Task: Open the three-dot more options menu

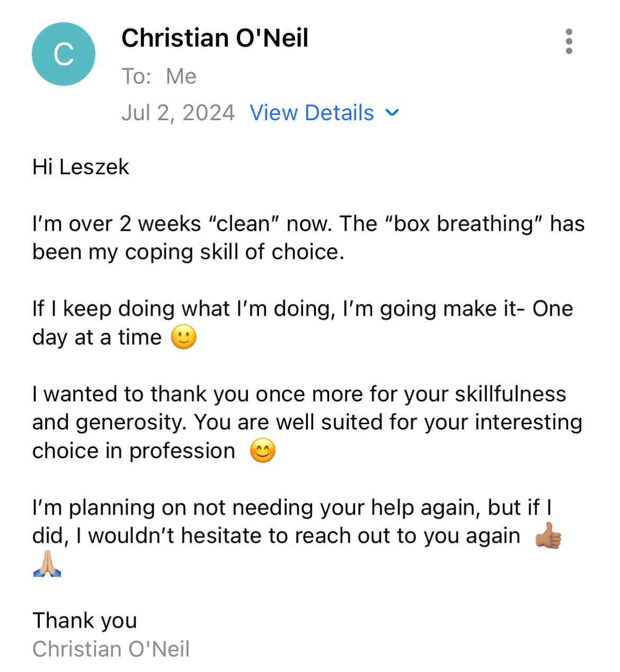Action: click(x=569, y=41)
